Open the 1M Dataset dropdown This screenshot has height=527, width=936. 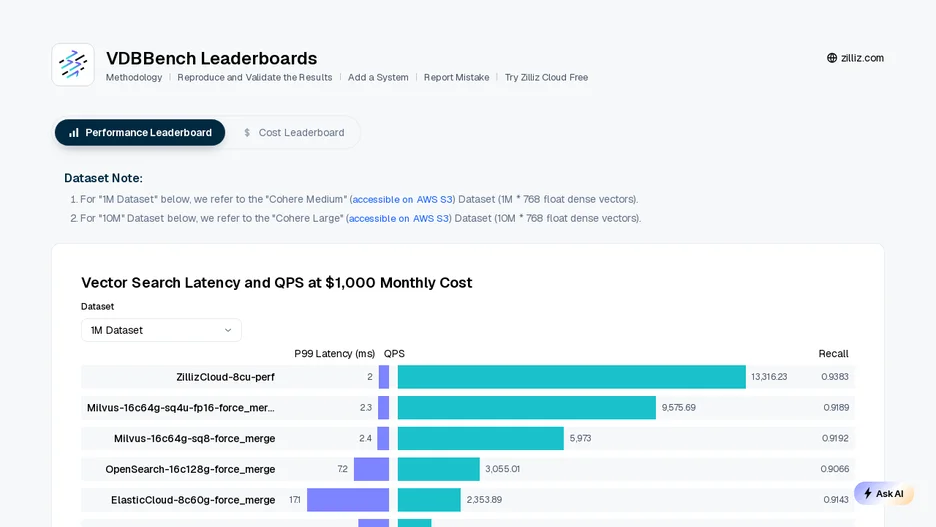(161, 330)
